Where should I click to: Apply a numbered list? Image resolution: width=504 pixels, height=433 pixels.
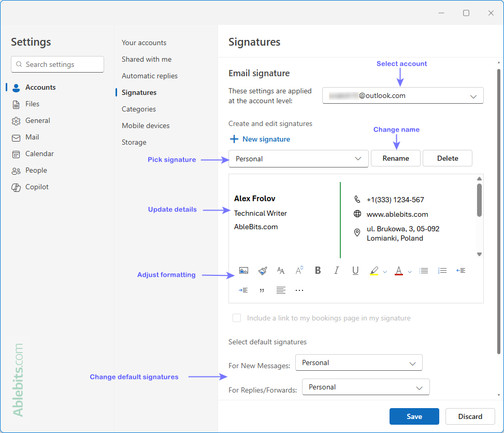tap(442, 270)
